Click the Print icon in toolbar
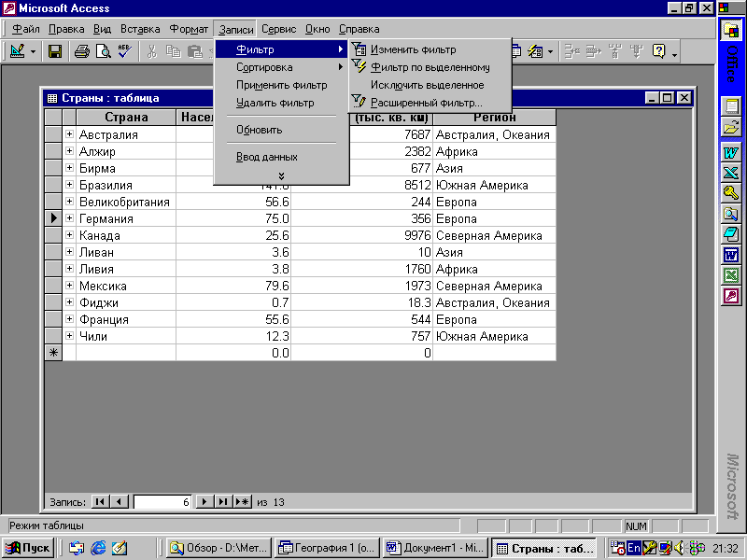Image resolution: width=747 pixels, height=560 pixels. 82,51
